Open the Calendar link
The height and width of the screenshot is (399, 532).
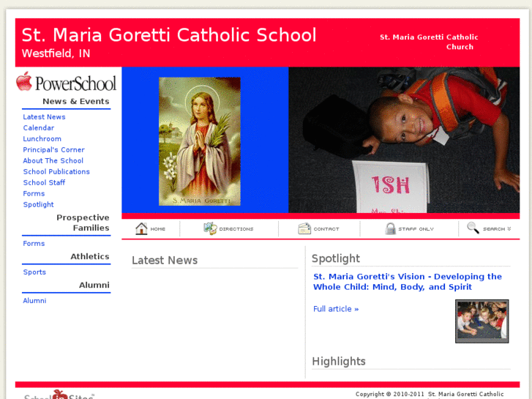[x=39, y=128]
